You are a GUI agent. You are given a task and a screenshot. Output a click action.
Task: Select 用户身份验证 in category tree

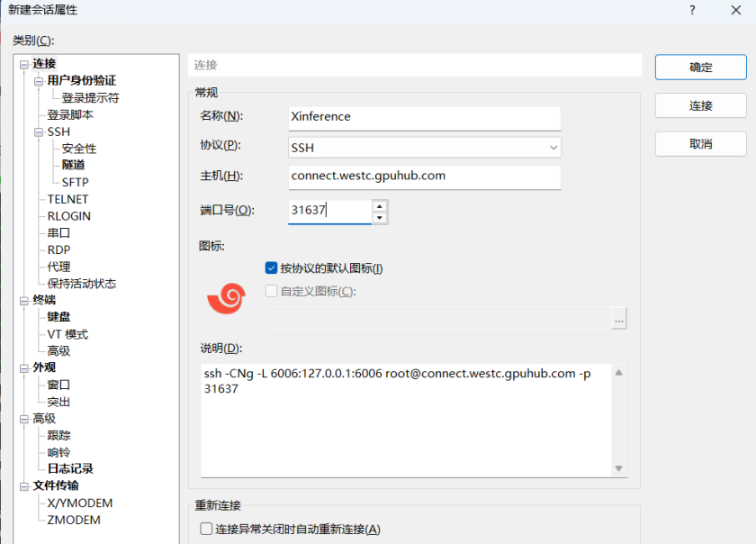82,81
